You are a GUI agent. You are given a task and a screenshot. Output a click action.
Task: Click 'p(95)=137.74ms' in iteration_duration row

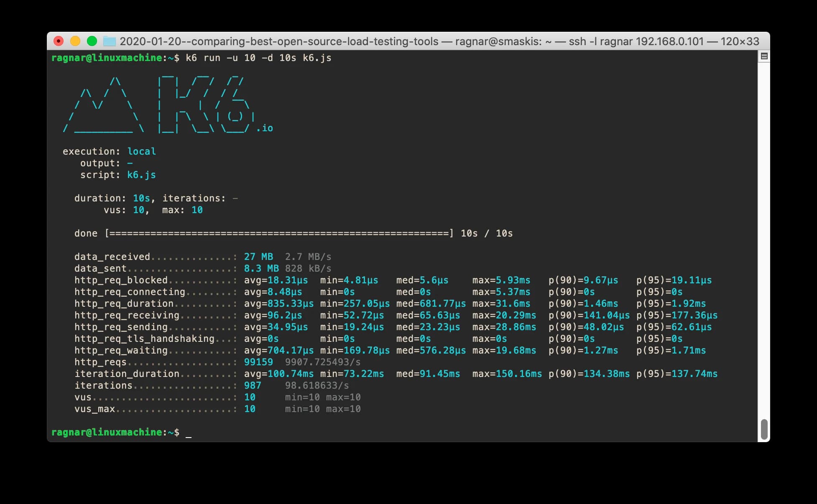pyautogui.click(x=677, y=374)
